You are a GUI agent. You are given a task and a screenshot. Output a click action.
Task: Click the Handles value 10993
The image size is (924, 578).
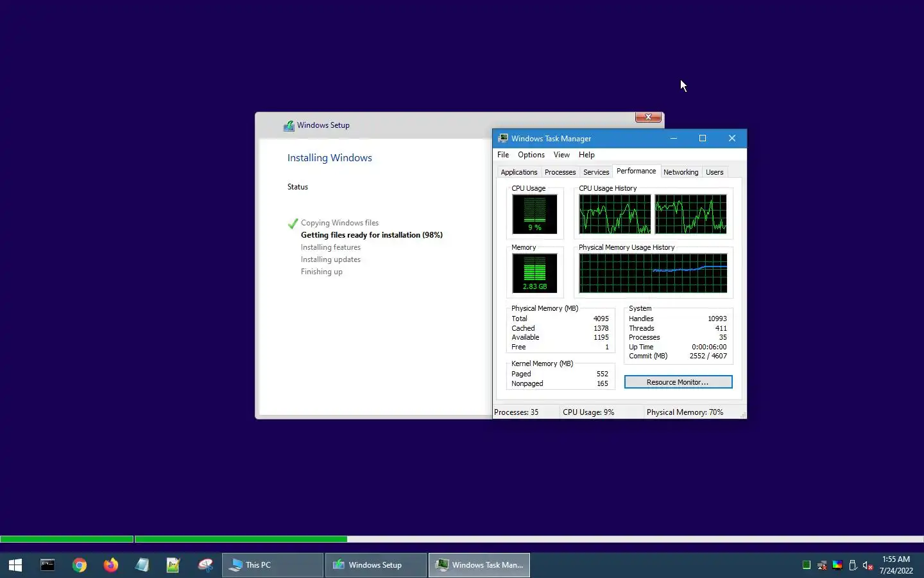pos(717,319)
